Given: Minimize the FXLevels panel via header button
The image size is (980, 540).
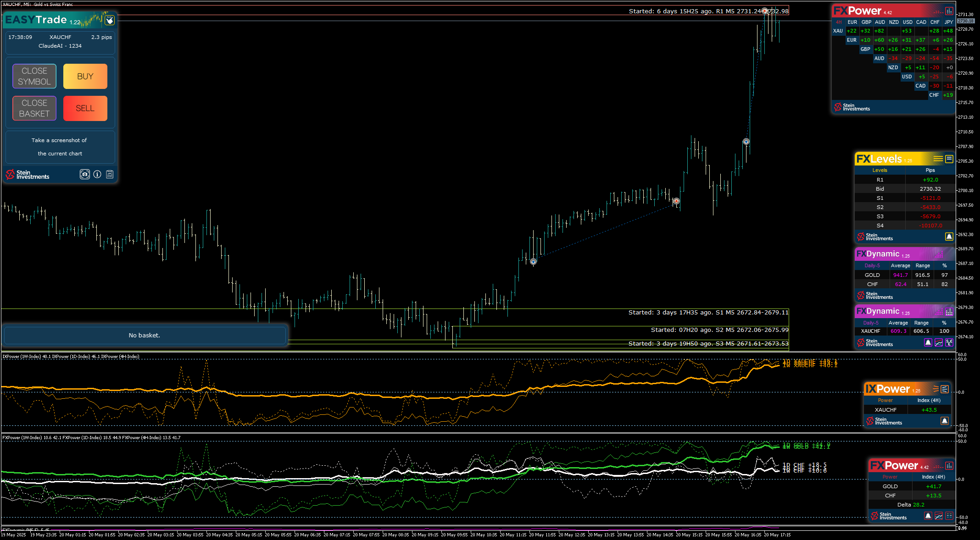Looking at the screenshot, I should 949,159.
